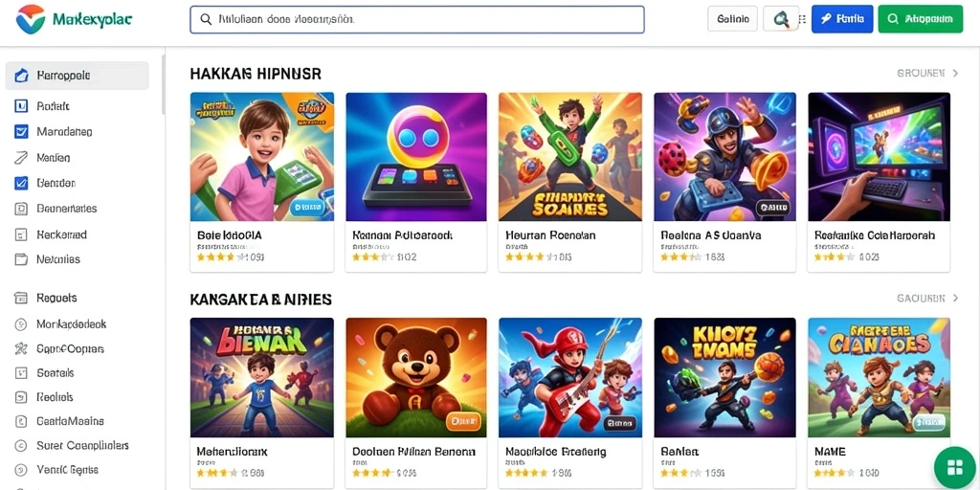980x490 pixels.
Task: Open the green grid floating button
Action: (x=954, y=467)
